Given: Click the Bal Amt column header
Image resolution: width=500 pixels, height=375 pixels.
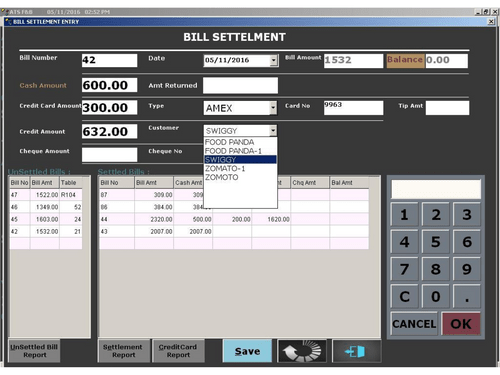Looking at the screenshot, I should [349, 183].
